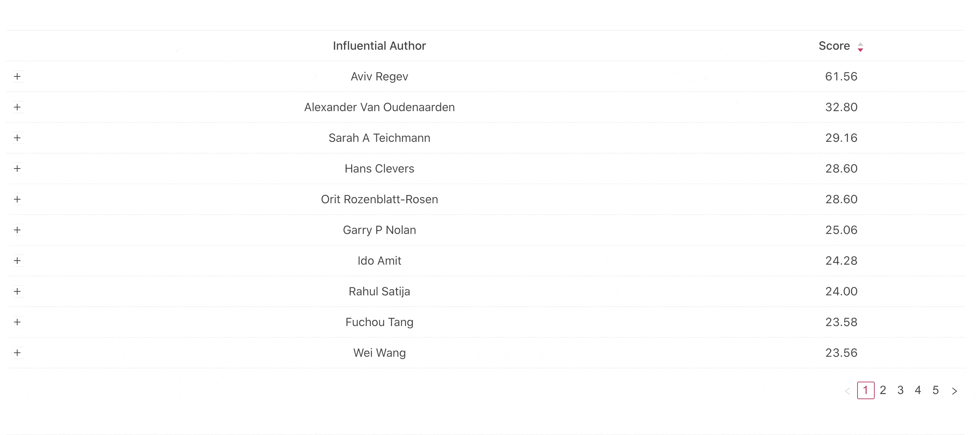This screenshot has width=980, height=435.
Task: Expand the Orit Rozenblatt-Rosen row
Action: [x=17, y=199]
